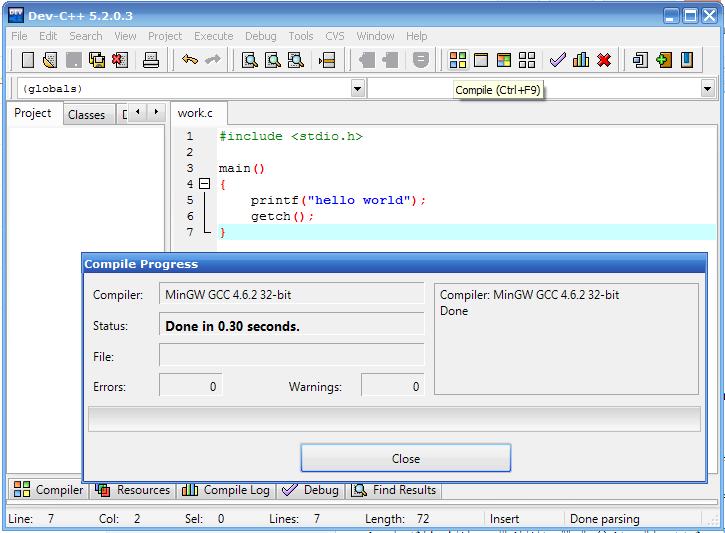Click the Save All toolbar icon

(97, 60)
